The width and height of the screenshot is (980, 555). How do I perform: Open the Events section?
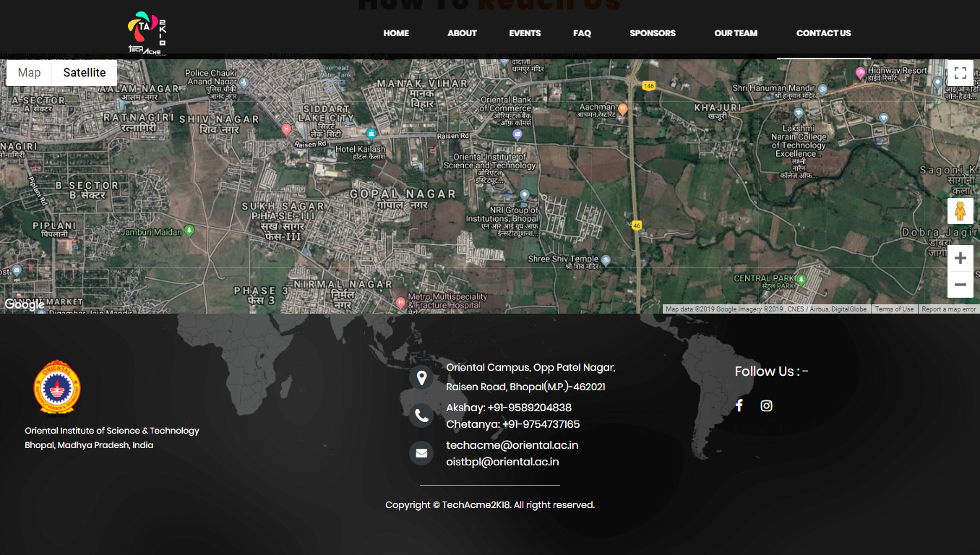pyautogui.click(x=525, y=33)
